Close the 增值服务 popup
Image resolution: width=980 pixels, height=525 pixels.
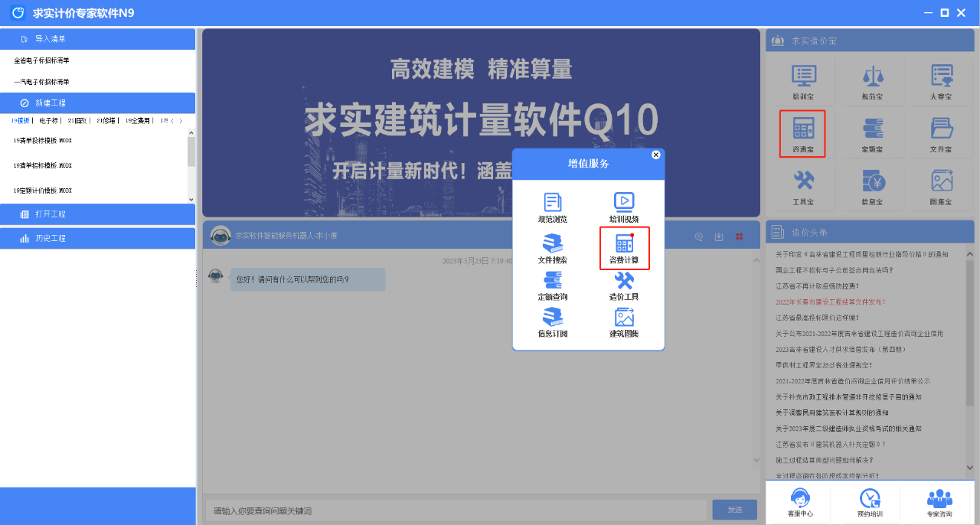point(655,155)
